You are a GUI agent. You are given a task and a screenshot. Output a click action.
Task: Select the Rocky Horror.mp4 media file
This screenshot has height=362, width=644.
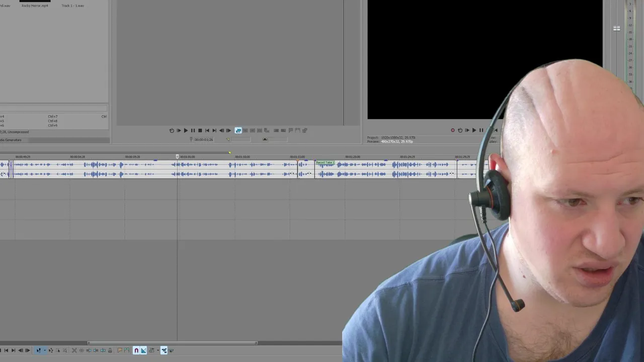click(x=35, y=6)
